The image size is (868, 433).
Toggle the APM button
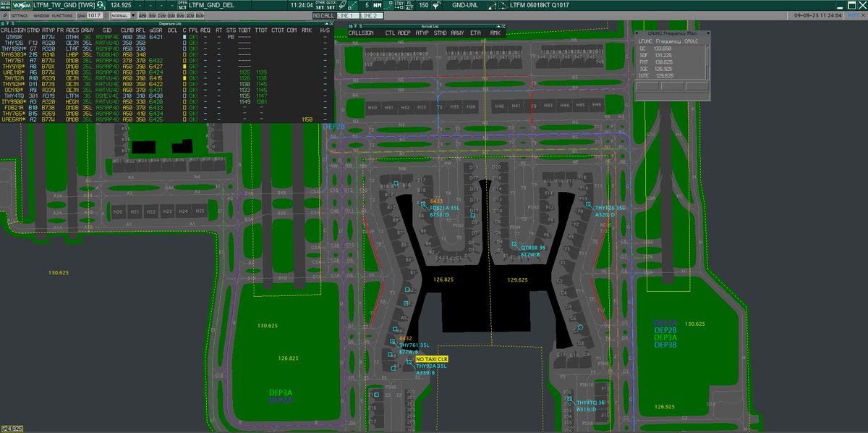[x=142, y=14]
